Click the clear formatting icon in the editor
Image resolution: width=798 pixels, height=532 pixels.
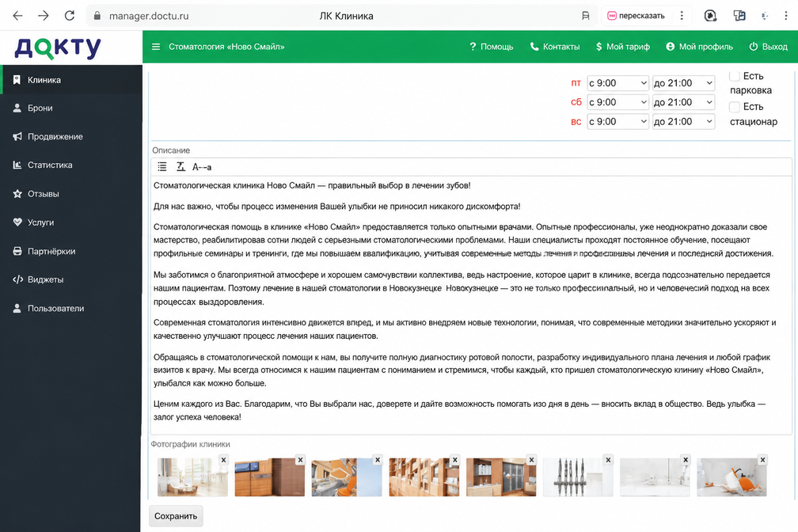tap(180, 166)
